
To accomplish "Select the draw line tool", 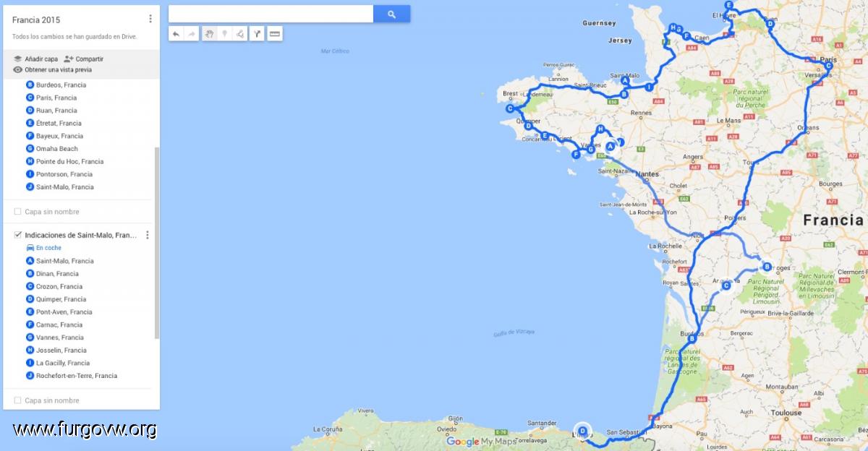I will click(x=239, y=33).
